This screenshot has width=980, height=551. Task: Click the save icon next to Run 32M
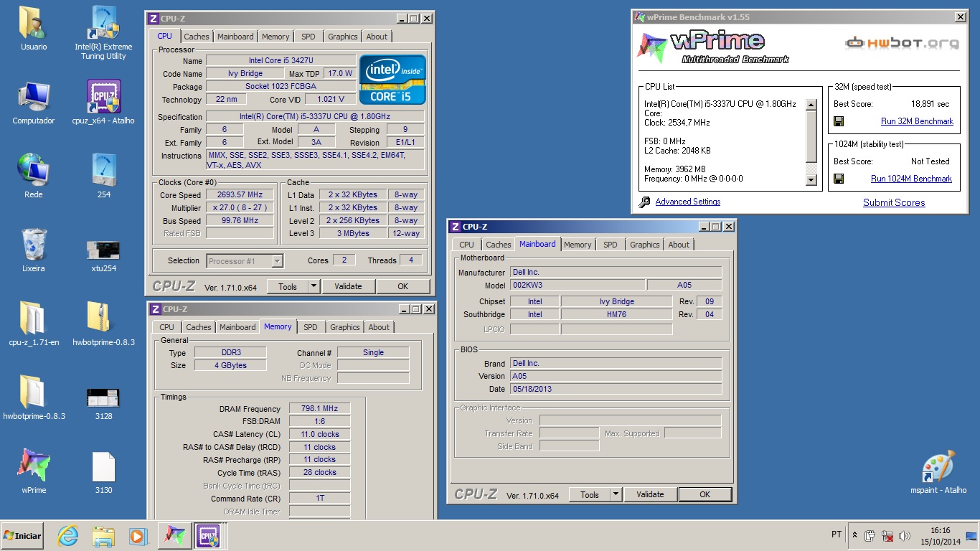point(838,121)
